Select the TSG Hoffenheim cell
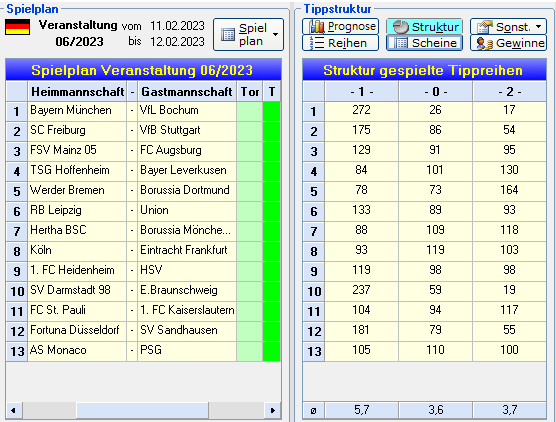The height and width of the screenshot is (422, 556). [77, 171]
